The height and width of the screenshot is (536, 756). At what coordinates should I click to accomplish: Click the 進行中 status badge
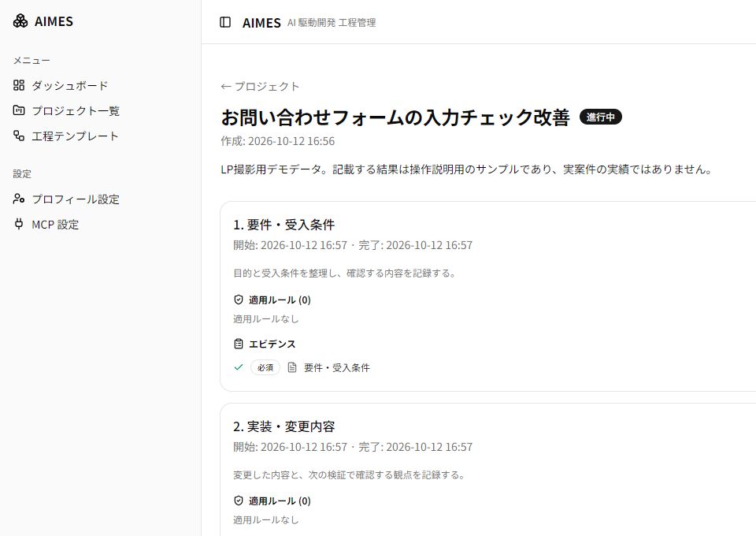600,117
